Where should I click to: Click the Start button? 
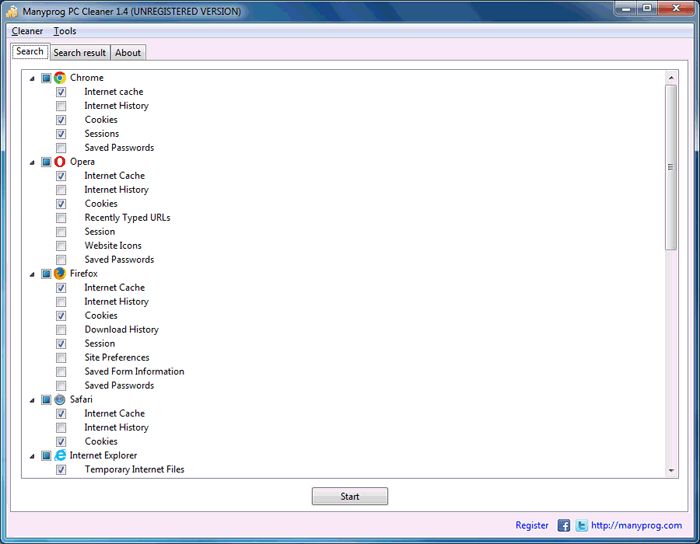click(x=350, y=496)
